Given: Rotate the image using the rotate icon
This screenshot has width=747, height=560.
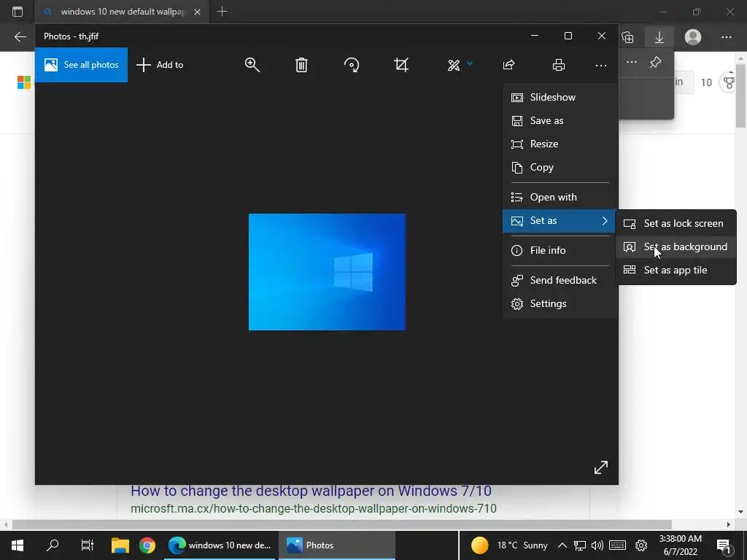Looking at the screenshot, I should point(352,65).
